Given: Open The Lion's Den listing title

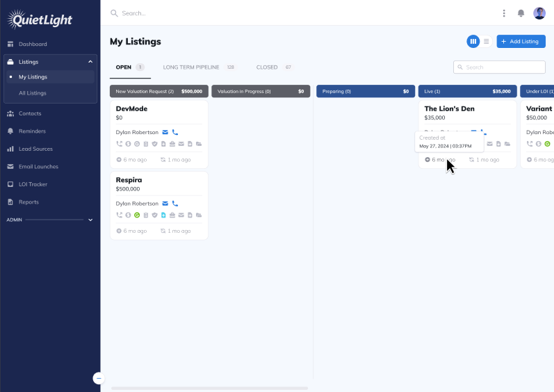Looking at the screenshot, I should pos(449,108).
